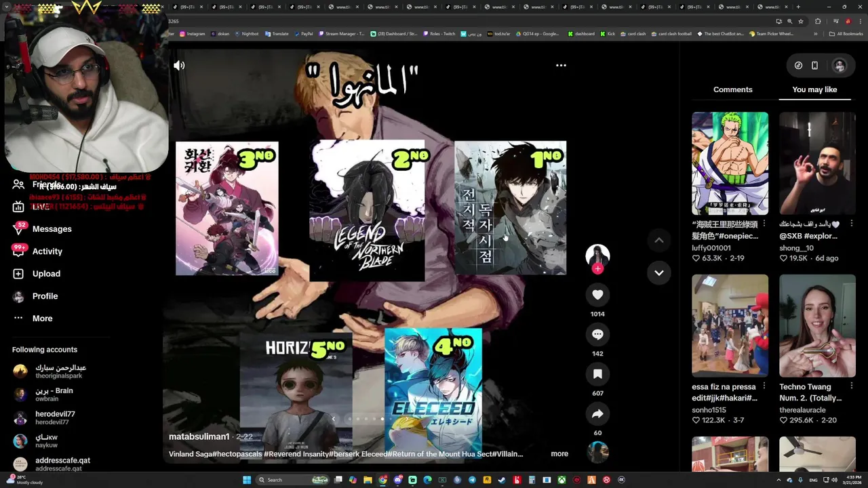Click the phone app icon at the top right

(x=814, y=66)
